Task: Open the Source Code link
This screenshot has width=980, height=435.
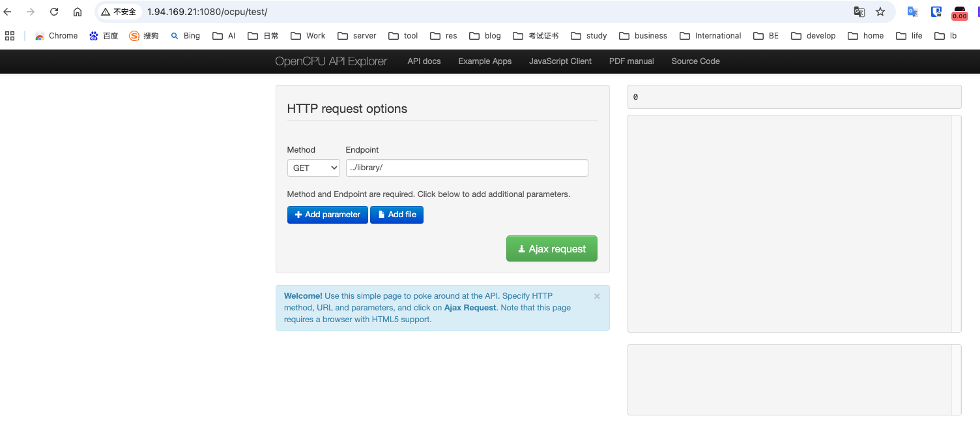Action: [x=695, y=61]
